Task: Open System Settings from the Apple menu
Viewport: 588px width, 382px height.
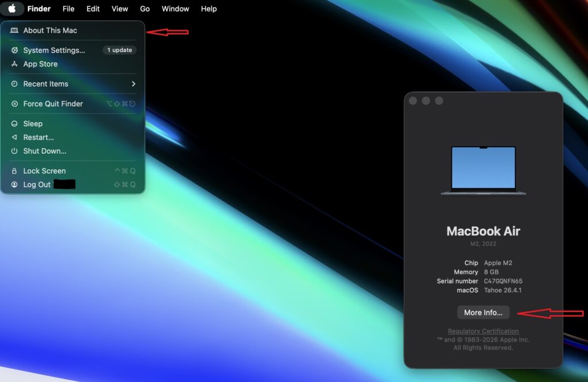Action: pos(72,50)
